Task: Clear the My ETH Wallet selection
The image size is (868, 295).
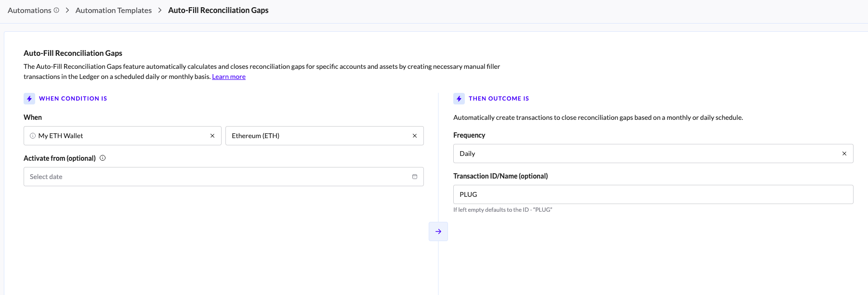Action: point(212,136)
